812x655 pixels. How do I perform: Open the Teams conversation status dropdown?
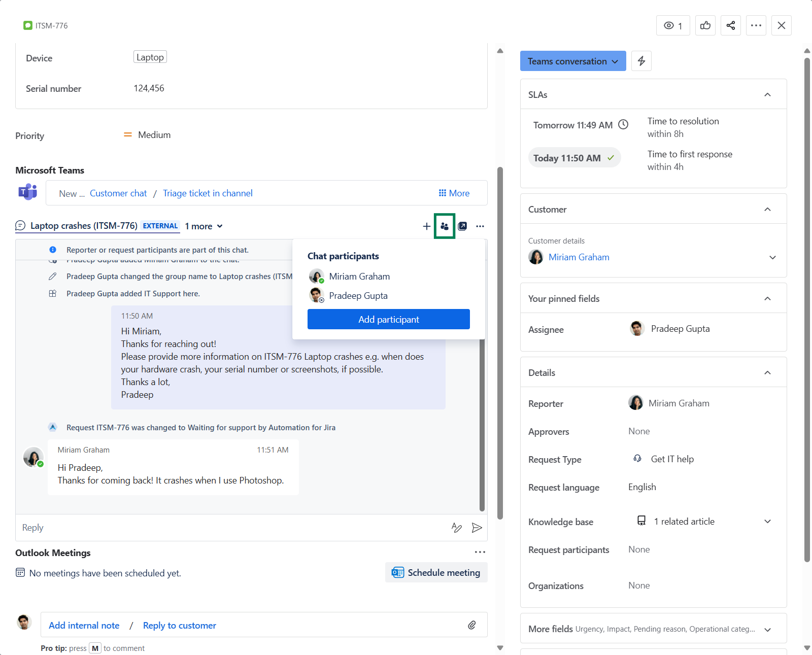click(x=572, y=61)
